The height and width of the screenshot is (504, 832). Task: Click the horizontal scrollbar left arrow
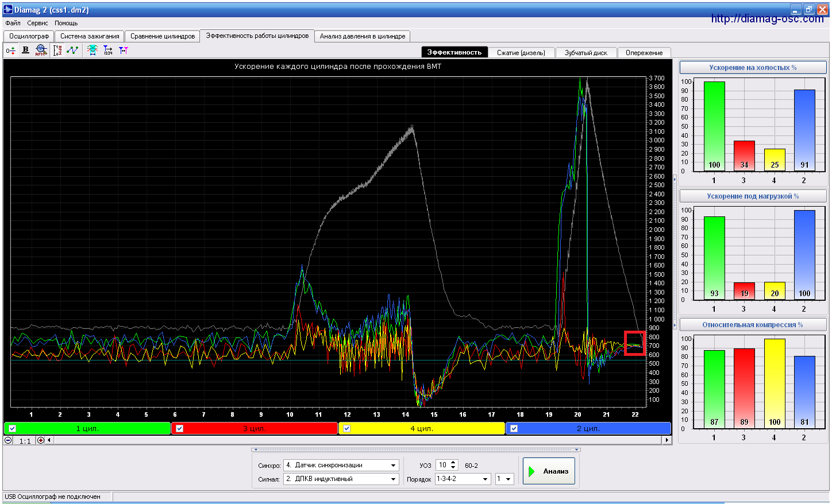[49, 440]
